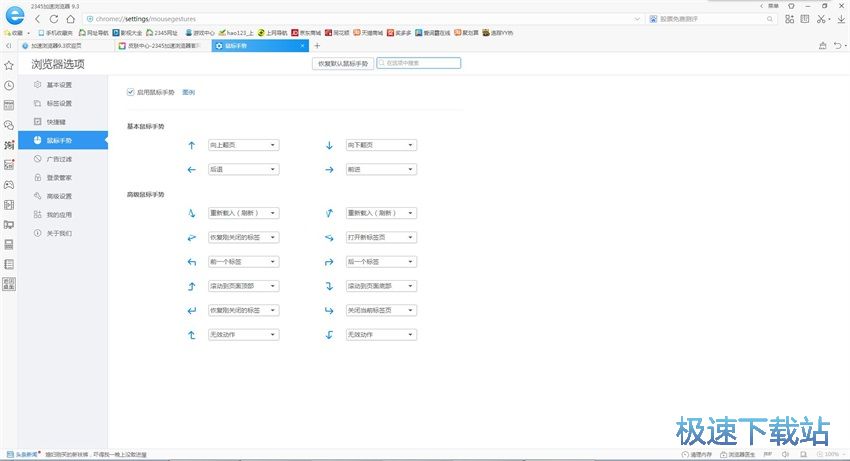This screenshot has width=850, height=461.
Task: Go to the home page icon
Action: (x=70, y=19)
